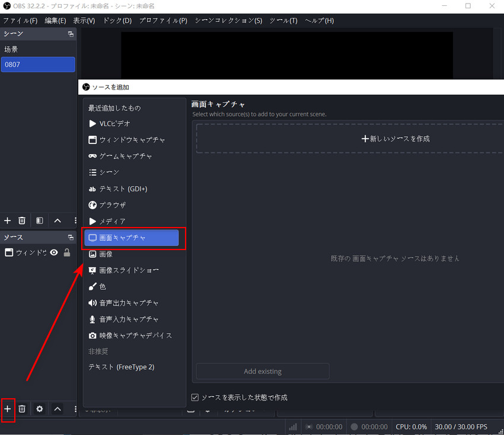Select scene 0807 in scene list
The width and height of the screenshot is (504, 435).
tap(38, 65)
